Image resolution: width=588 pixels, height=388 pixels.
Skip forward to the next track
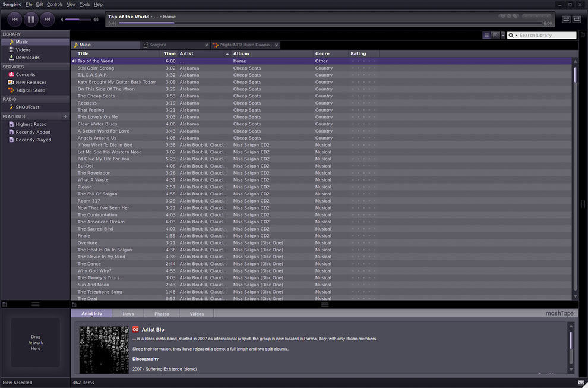(x=48, y=19)
